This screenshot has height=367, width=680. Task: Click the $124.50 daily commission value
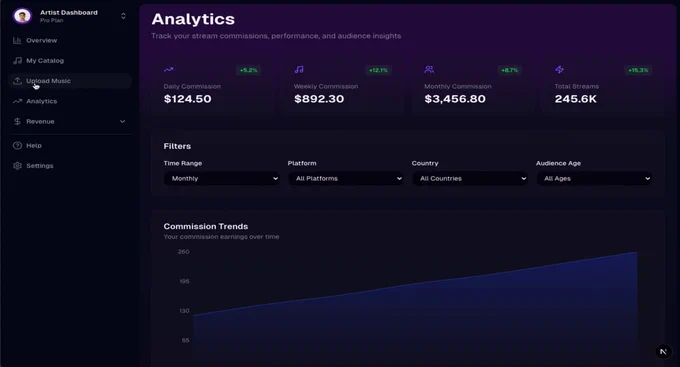click(x=188, y=99)
